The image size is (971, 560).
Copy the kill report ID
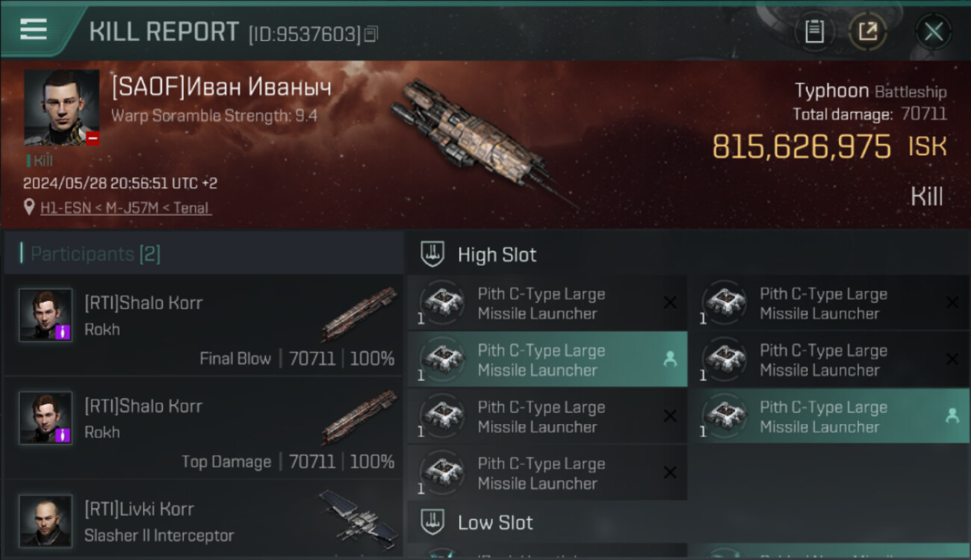(x=371, y=34)
